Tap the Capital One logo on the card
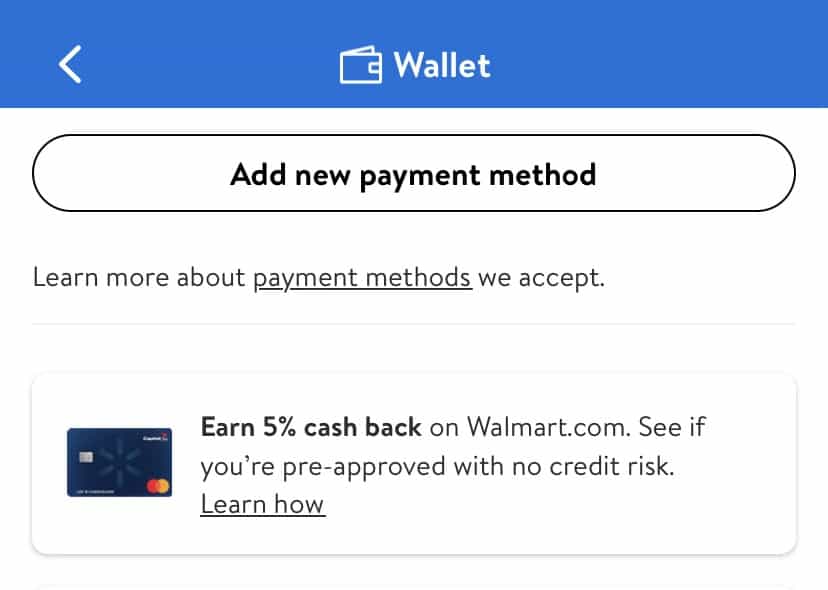Viewport: 828px width, 590px height. 155,437
